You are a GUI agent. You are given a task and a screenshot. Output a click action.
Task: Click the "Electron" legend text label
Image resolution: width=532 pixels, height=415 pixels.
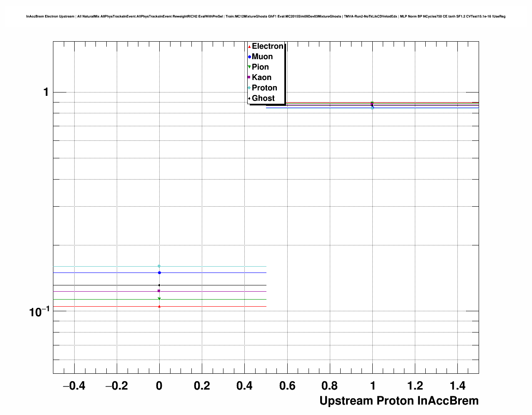click(x=268, y=46)
